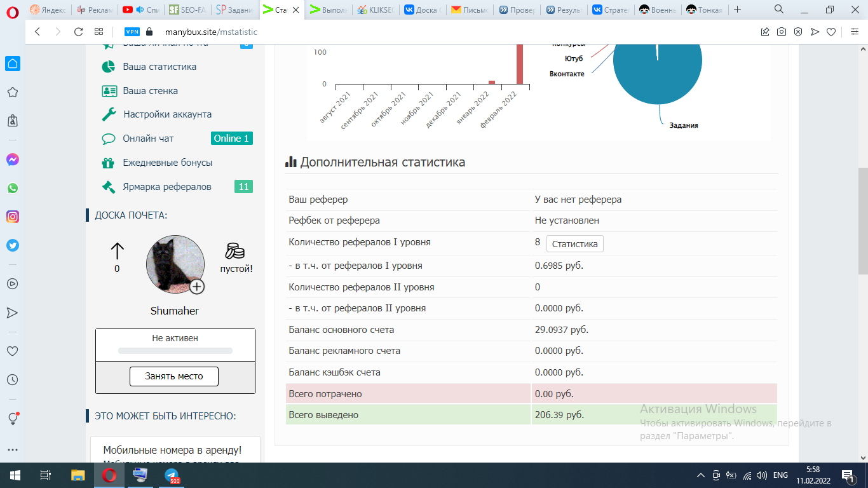Click the black cat avatar thumbnail
This screenshot has height=488, width=868.
[x=175, y=264]
